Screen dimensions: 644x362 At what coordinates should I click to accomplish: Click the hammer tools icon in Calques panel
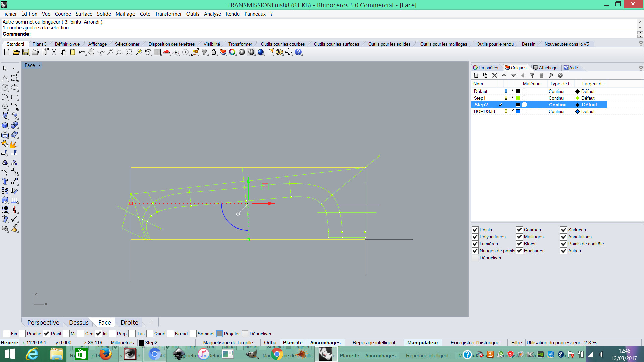click(x=551, y=76)
